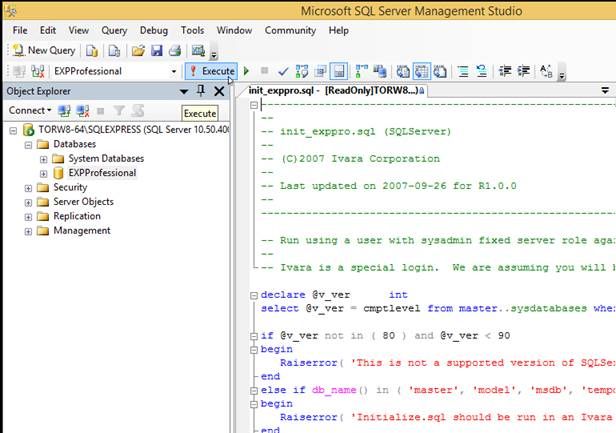Click the Open File folder icon
The height and width of the screenshot is (433, 616).
[138, 51]
